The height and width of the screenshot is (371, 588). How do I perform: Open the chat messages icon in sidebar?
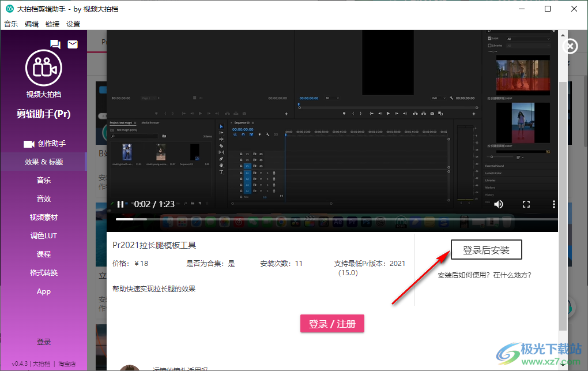[55, 44]
